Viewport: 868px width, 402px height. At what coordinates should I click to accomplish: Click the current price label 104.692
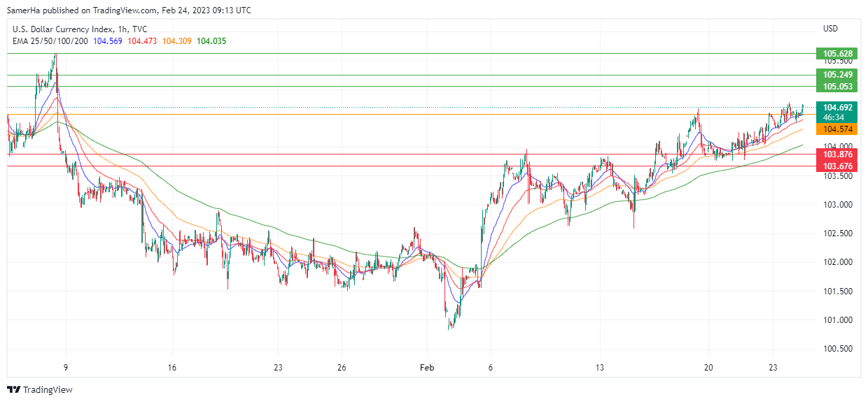837,108
